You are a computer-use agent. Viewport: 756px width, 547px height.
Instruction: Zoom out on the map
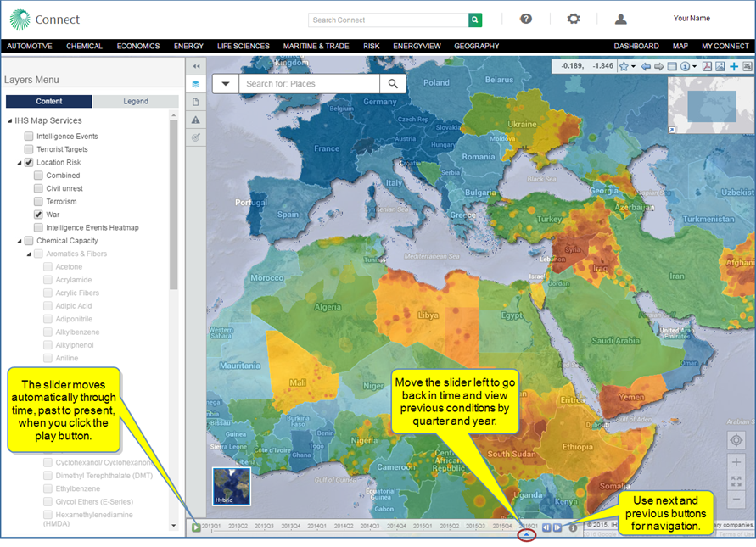pos(736,499)
